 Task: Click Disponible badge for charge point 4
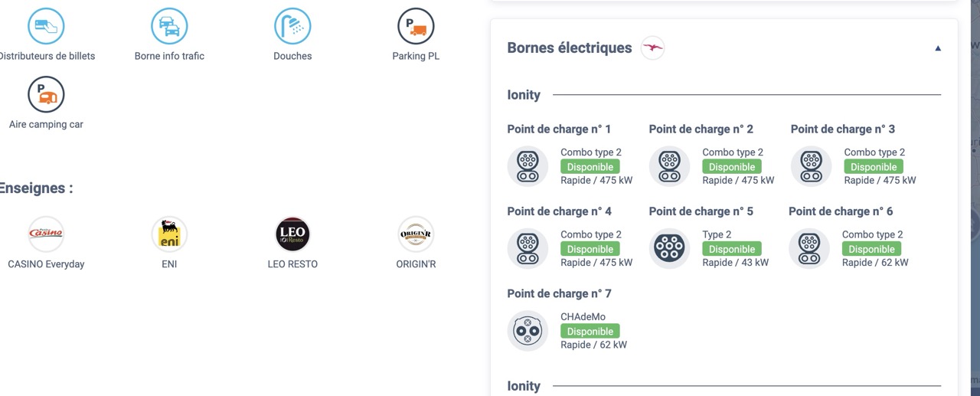[590, 250]
